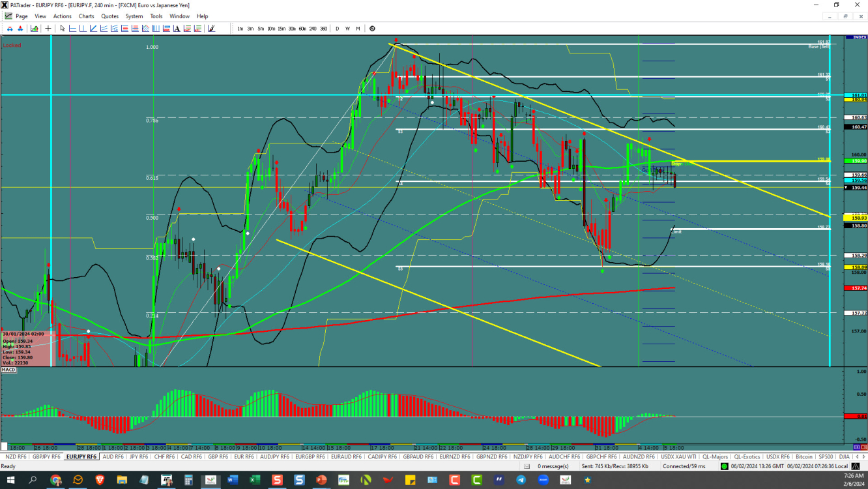Switch to the GBPJPY RF6 tab
Screen dimensions: 868x489
[48, 456]
